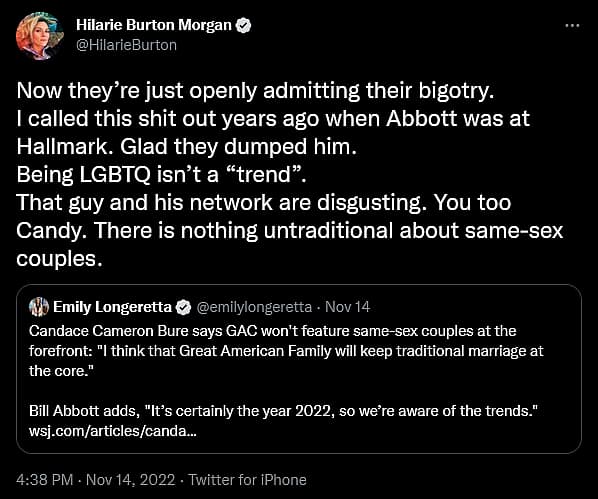Click the 4:38 PM timestamp

(44, 480)
